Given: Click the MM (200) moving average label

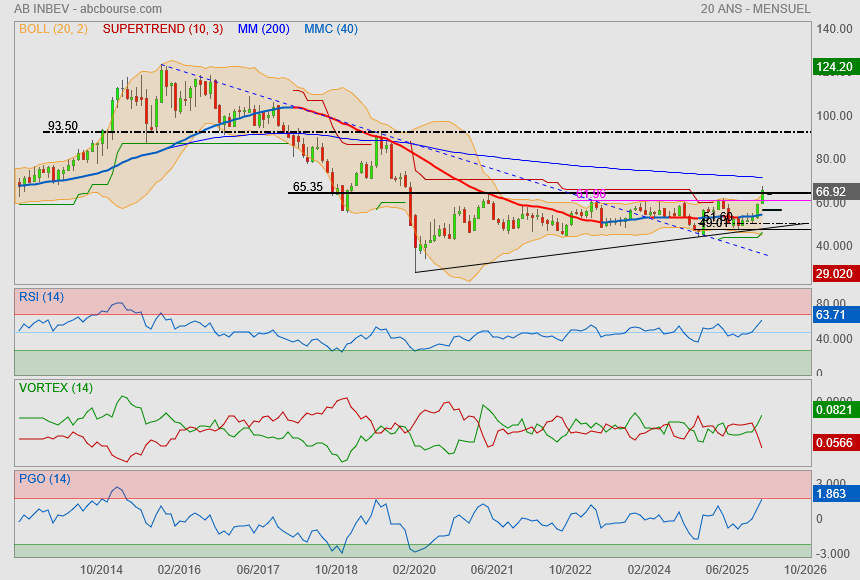Looking at the screenshot, I should (263, 29).
